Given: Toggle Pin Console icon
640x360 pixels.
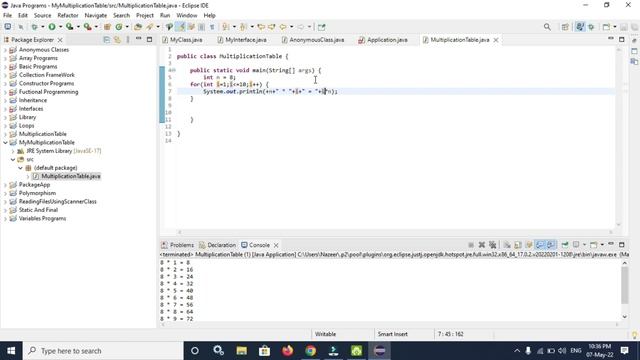Looking at the screenshot, I should [565, 245].
